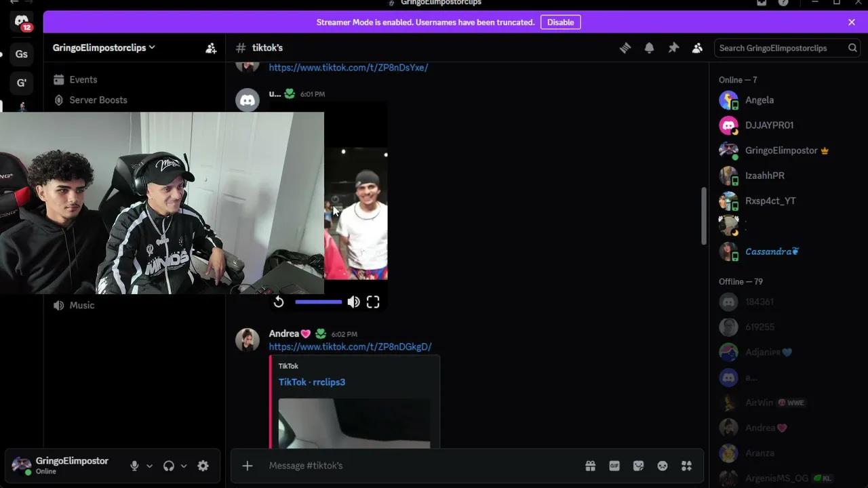Viewport: 868px width, 488px height.
Task: Click the "u..." user's Discord avatar in chat
Action: tap(248, 100)
